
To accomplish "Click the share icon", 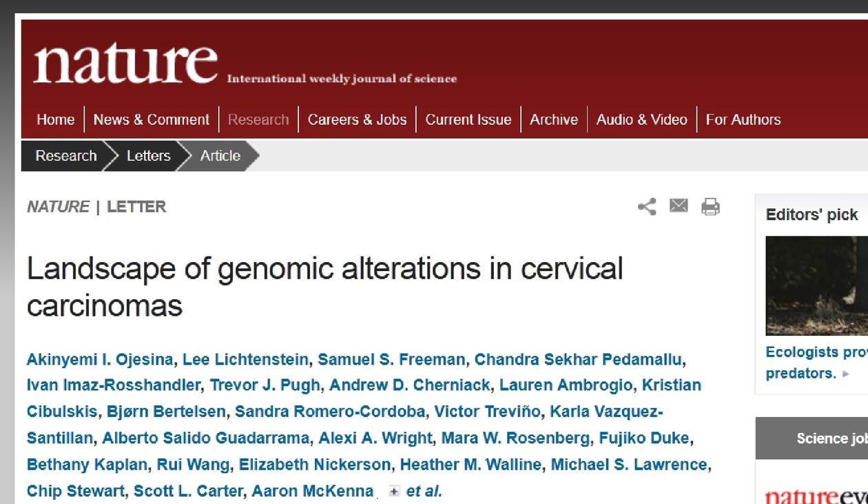I will [x=647, y=206].
